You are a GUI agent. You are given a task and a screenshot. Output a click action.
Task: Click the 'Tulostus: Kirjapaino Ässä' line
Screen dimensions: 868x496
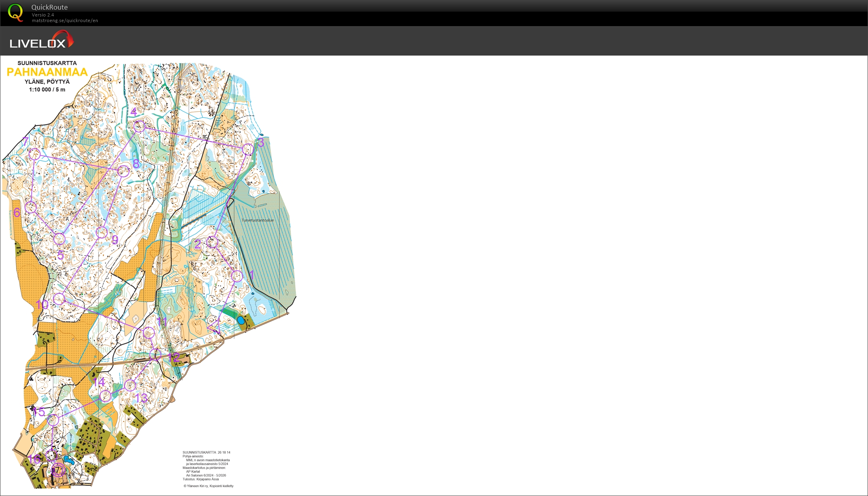(x=201, y=479)
